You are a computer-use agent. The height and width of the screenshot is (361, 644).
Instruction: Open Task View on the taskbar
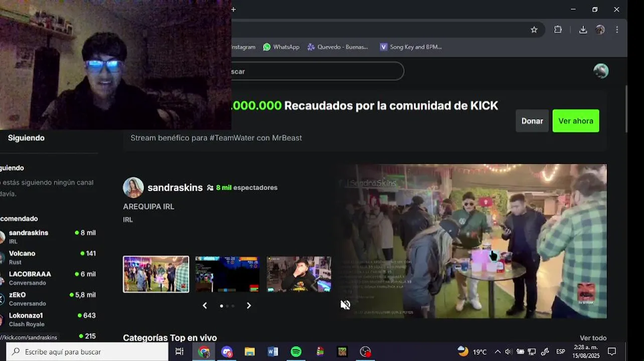click(180, 351)
